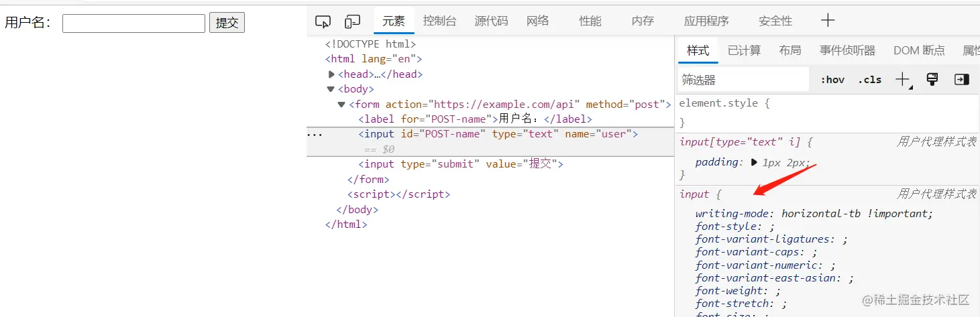The image size is (980, 317).
Task: Toggle the computed styles sidebar icon
Action: point(962,79)
